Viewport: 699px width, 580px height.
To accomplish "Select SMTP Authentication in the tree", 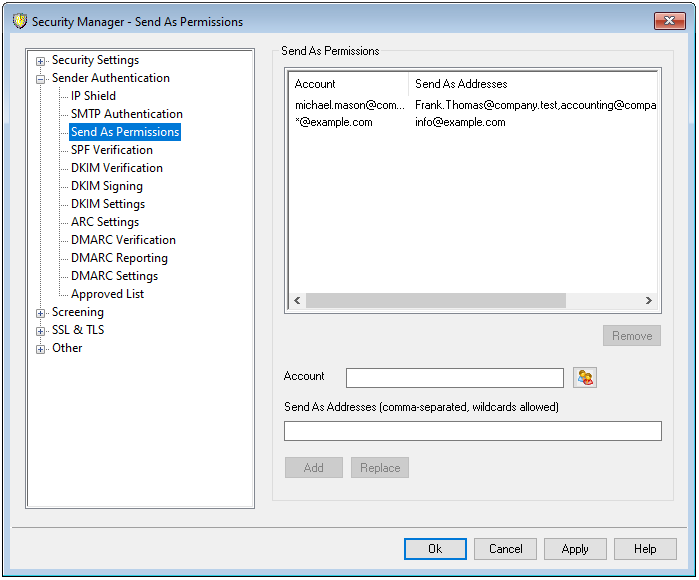I will pos(126,114).
